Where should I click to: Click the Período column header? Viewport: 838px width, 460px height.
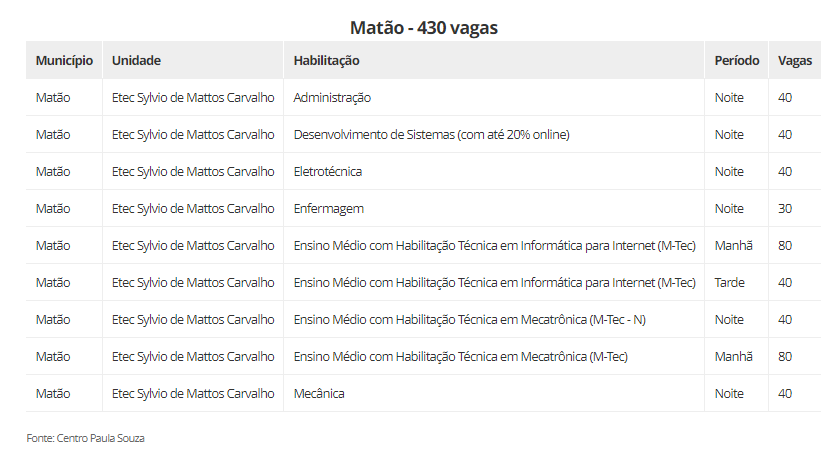click(x=736, y=61)
